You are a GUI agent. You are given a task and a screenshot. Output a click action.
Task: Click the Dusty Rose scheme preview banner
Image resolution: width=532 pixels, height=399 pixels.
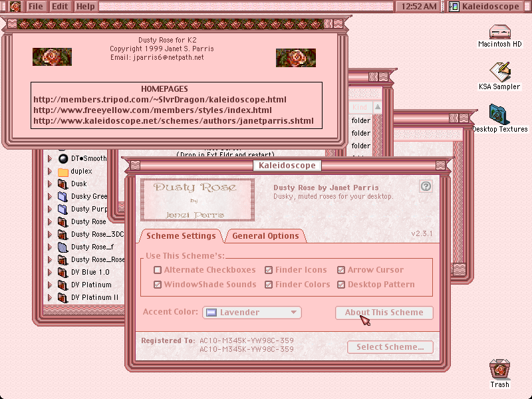tap(198, 200)
